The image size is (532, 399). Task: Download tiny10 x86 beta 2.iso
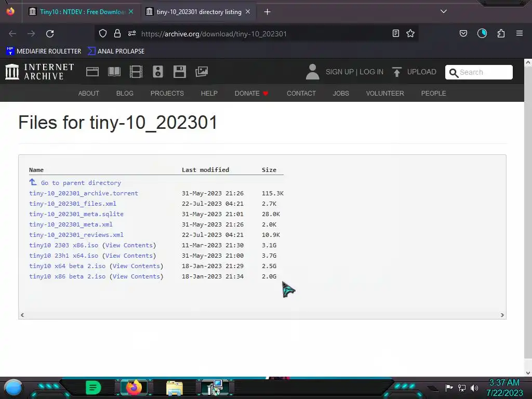click(67, 276)
